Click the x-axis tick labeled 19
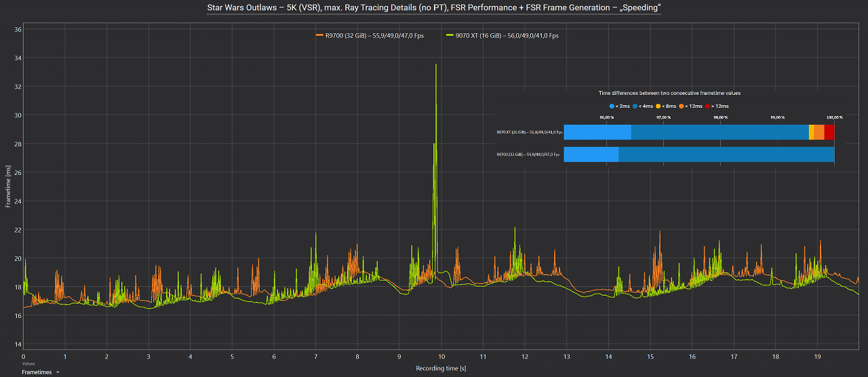 tap(818, 356)
